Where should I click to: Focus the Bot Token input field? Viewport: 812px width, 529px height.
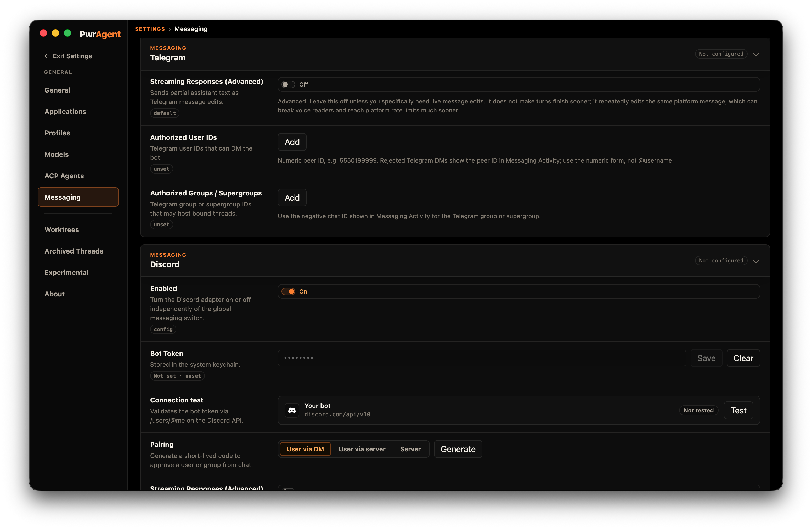click(482, 358)
